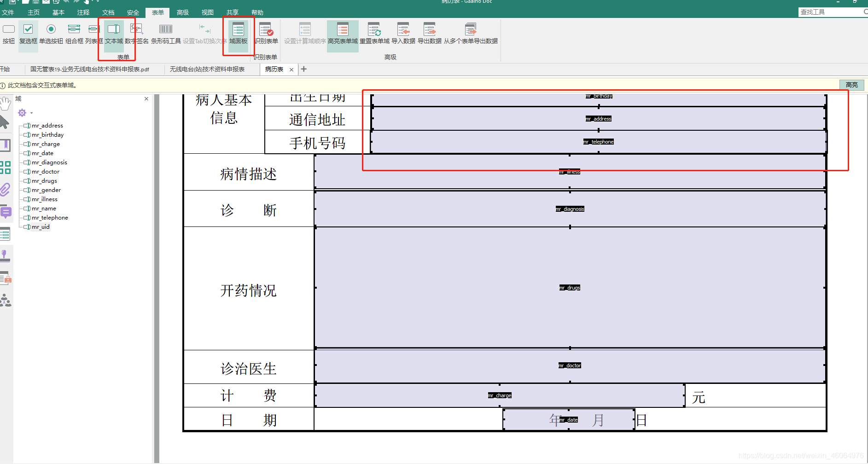Select the 数字签名 digital signature tool
868x464 pixels.
click(x=136, y=35)
